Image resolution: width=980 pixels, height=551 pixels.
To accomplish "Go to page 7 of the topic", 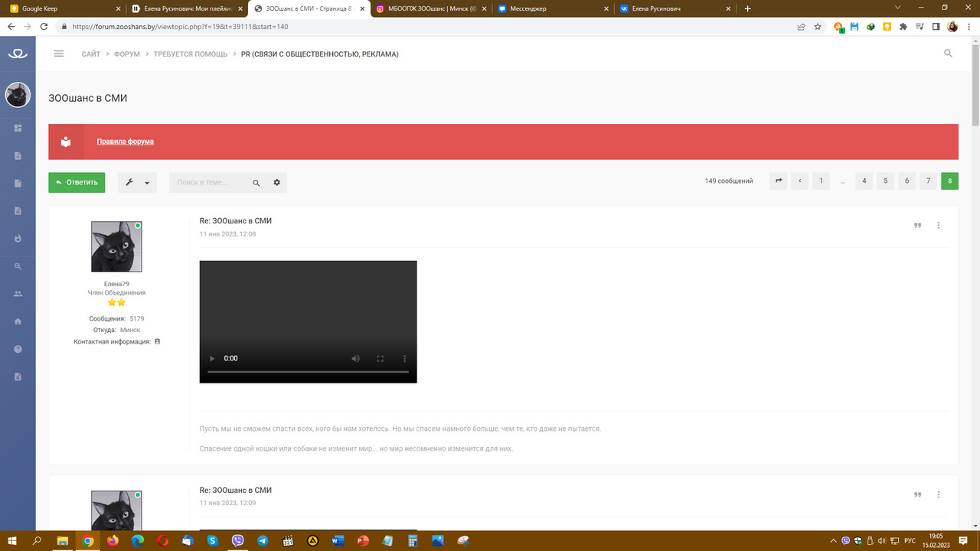I will pyautogui.click(x=928, y=181).
